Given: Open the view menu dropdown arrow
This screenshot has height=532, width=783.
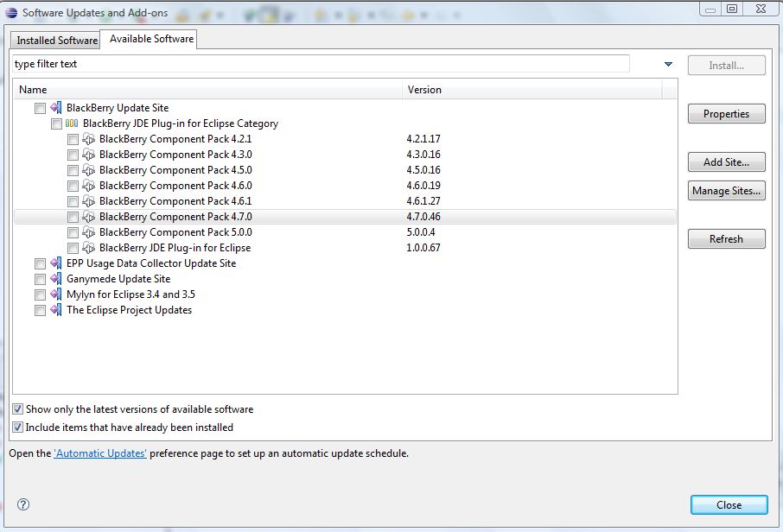Looking at the screenshot, I should point(668,65).
